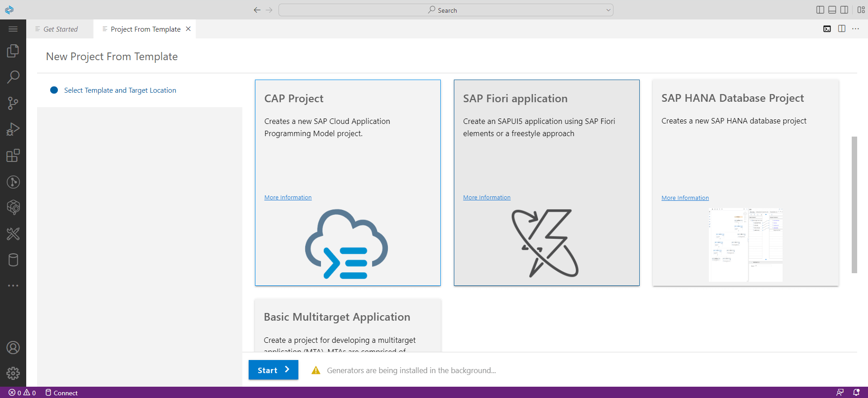This screenshot has width=868, height=398.
Task: Open the Explorer view in activity bar
Action: (x=13, y=51)
